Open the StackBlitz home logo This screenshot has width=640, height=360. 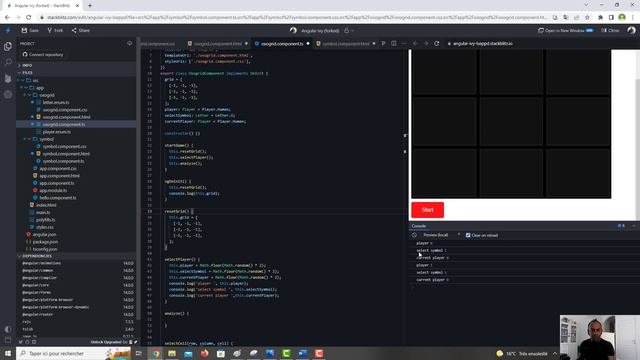(x=8, y=30)
